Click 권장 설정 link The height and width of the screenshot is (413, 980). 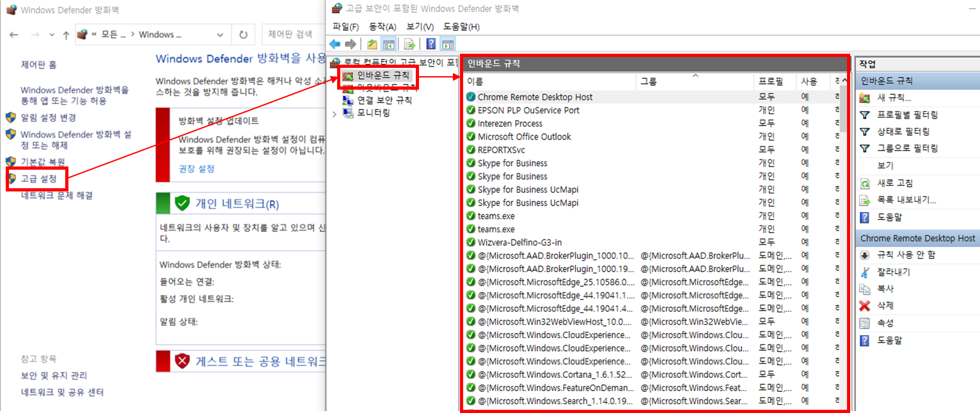click(x=196, y=168)
